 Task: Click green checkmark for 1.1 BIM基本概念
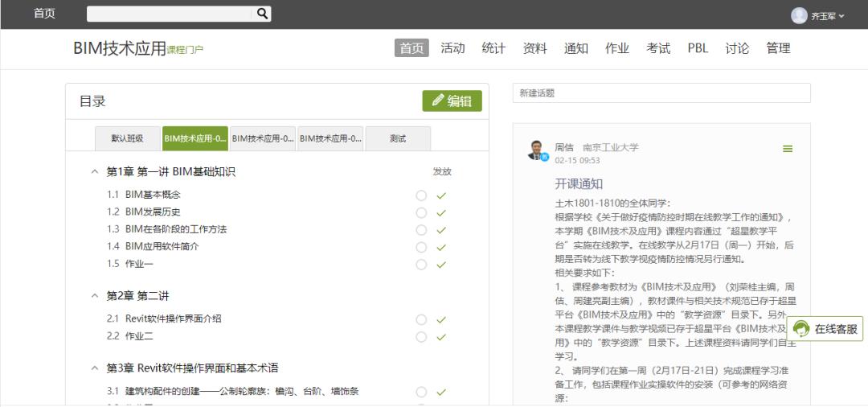pos(441,195)
